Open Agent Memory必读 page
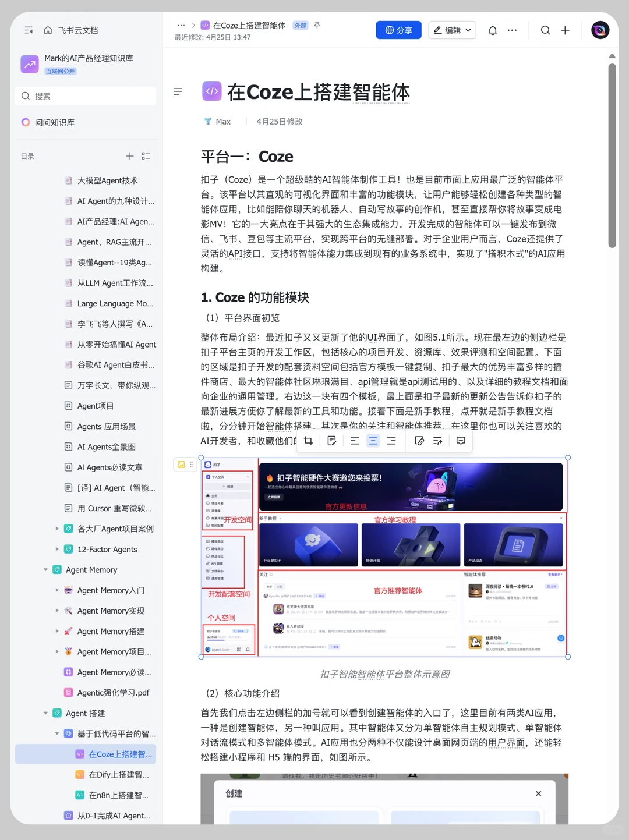 point(114,672)
